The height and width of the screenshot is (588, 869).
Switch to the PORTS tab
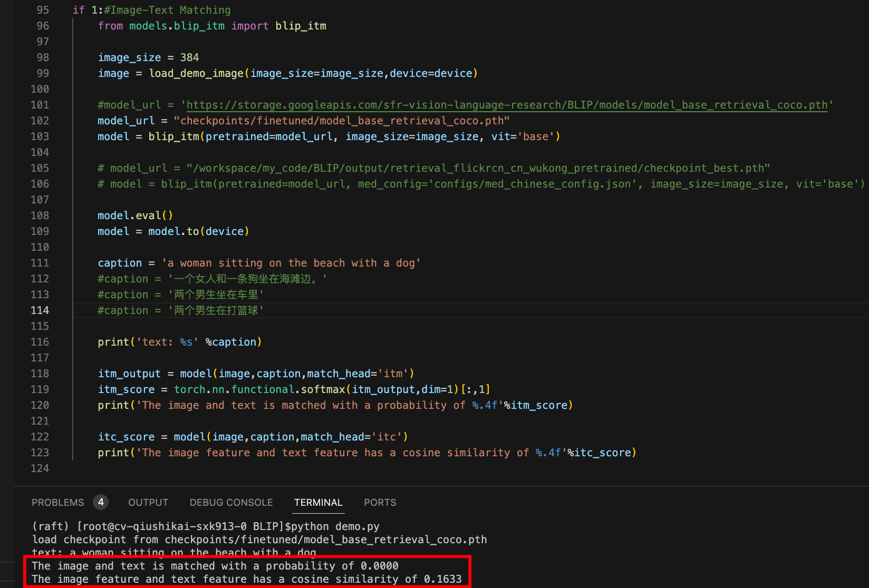click(380, 502)
